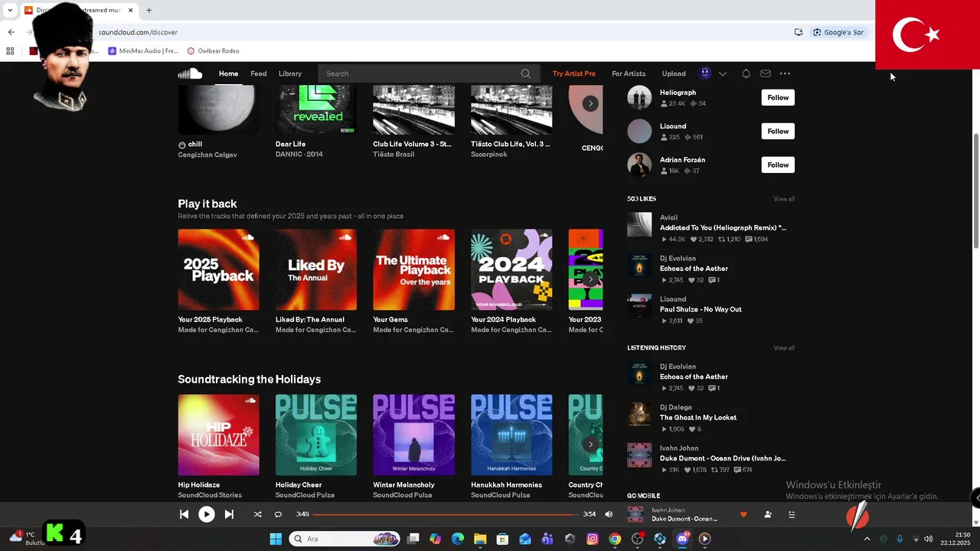Screen dimensions: 980x551
Task: Open Owlbear Rodeo bookmark
Action: [213, 51]
